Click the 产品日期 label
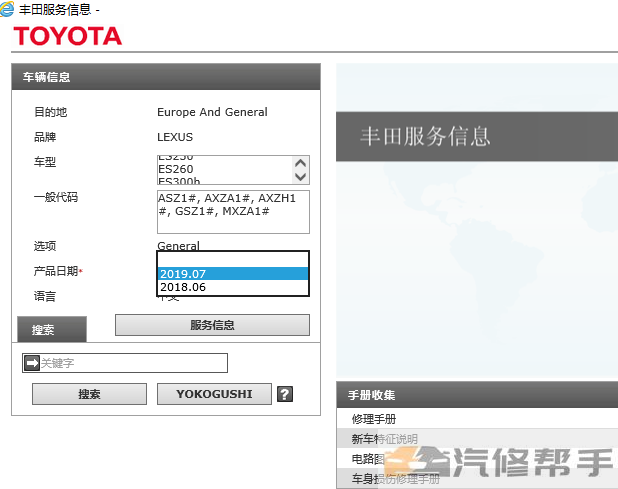Image resolution: width=618 pixels, height=489 pixels. click(x=58, y=271)
